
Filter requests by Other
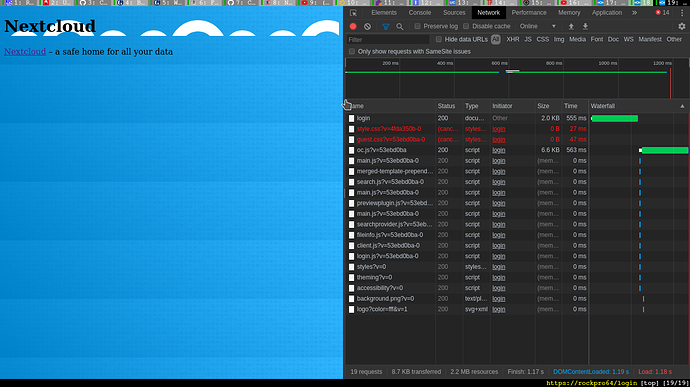(674, 39)
